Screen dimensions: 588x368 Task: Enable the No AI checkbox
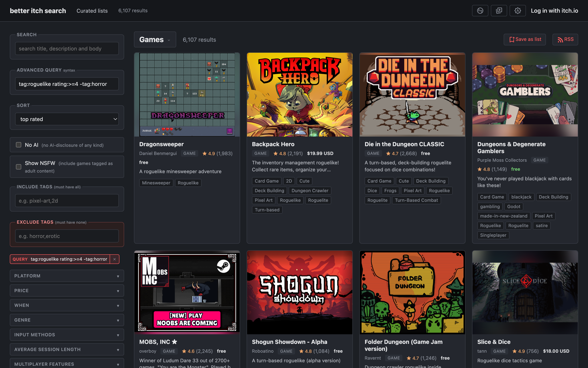click(18, 145)
